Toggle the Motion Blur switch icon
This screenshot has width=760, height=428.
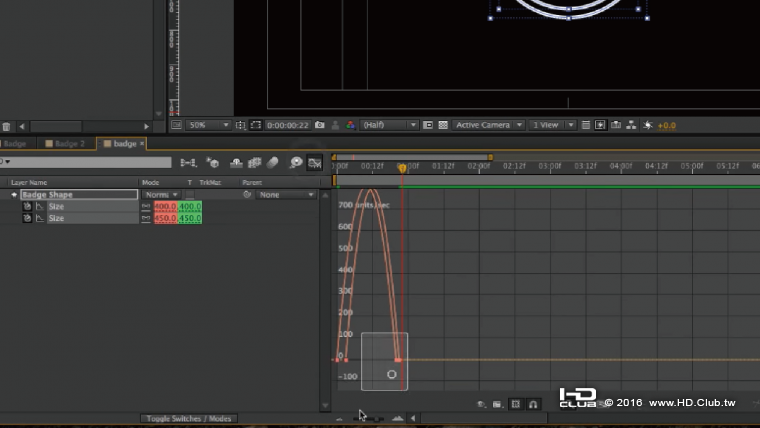[x=272, y=163]
